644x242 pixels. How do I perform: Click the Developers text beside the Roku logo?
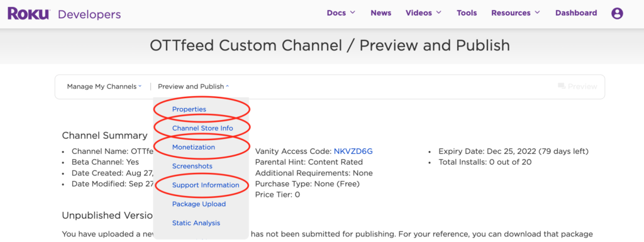click(x=89, y=14)
